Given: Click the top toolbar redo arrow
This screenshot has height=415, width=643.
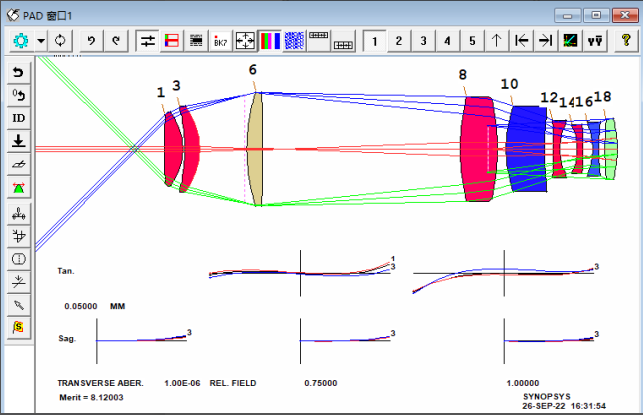Looking at the screenshot, I should pyautogui.click(x=116, y=41).
